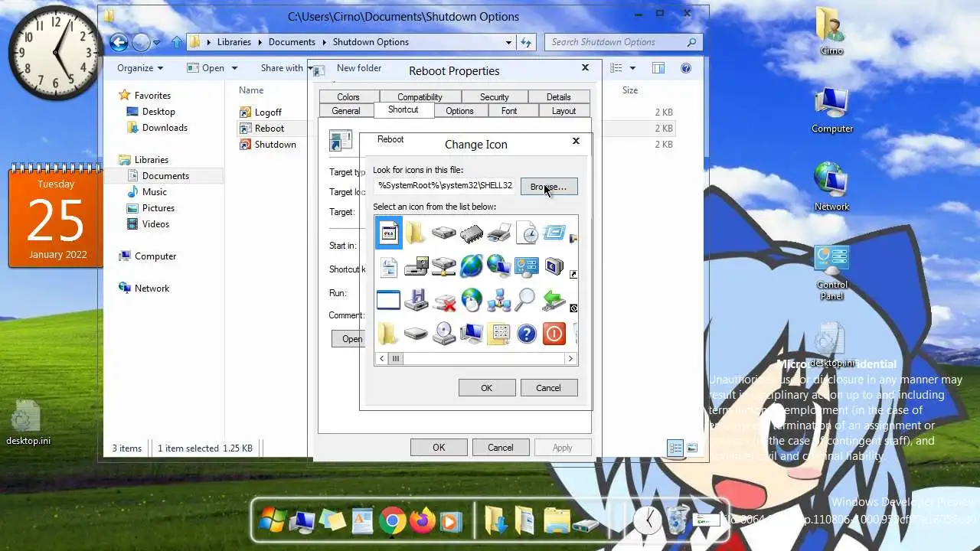This screenshot has height=551, width=980.
Task: Select the green arrow USB drive icon
Action: [x=554, y=300]
